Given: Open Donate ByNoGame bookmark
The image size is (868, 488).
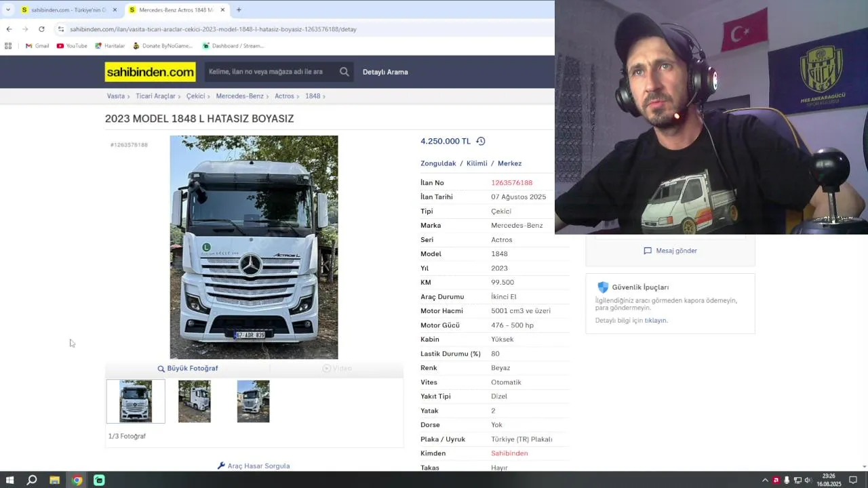Looking at the screenshot, I should (x=163, y=46).
